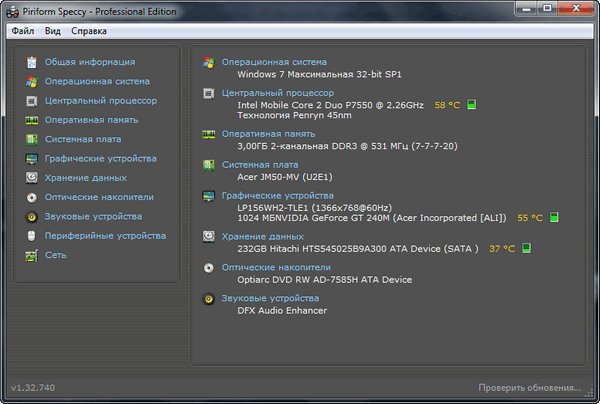Image resolution: width=600 pixels, height=404 pixels.
Task: Select Центральный процессор in sidebar
Action: (101, 101)
